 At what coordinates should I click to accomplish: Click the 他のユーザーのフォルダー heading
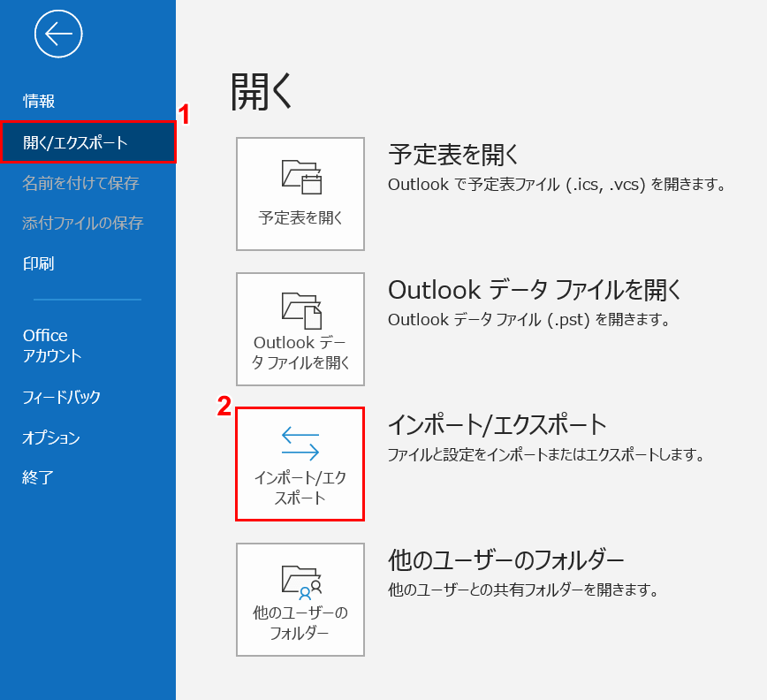(506, 560)
